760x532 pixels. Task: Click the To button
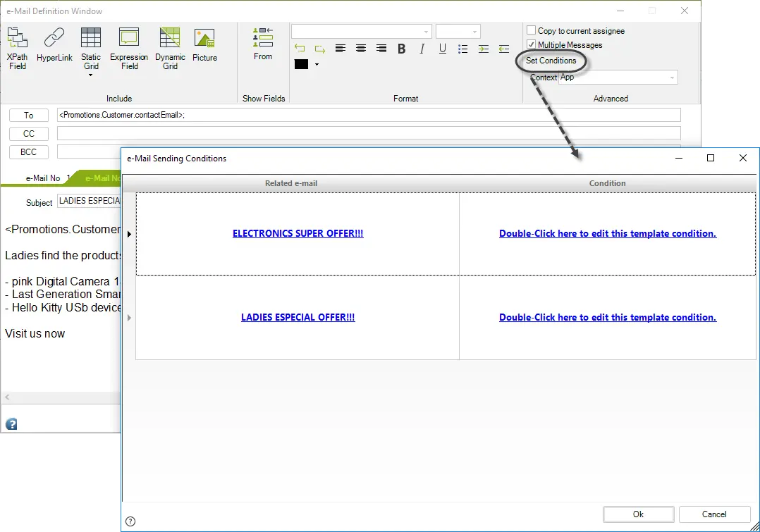click(29, 116)
